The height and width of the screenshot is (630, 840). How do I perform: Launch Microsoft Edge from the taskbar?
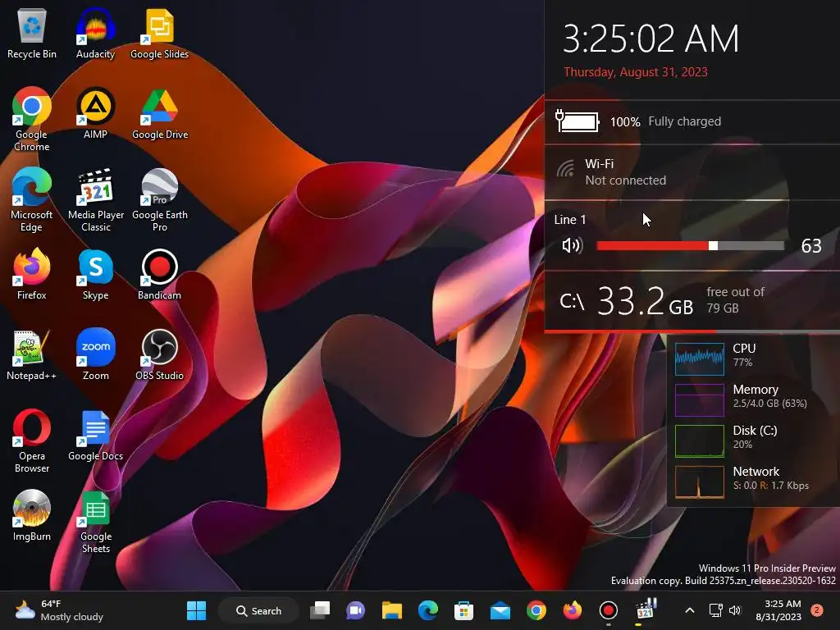pos(427,610)
